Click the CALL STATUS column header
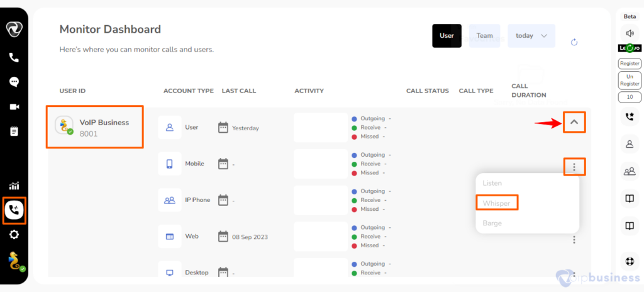Viewport: 644px width, 292px height. (428, 91)
